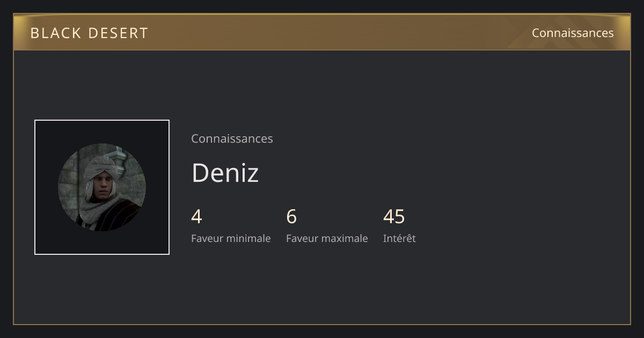Screen dimensions: 644x338
Task: Click the Faveur maximale label
Action: click(x=327, y=238)
